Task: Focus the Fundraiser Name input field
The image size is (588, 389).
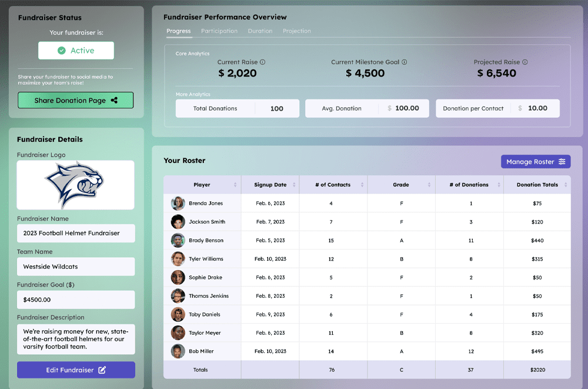Action: point(76,233)
